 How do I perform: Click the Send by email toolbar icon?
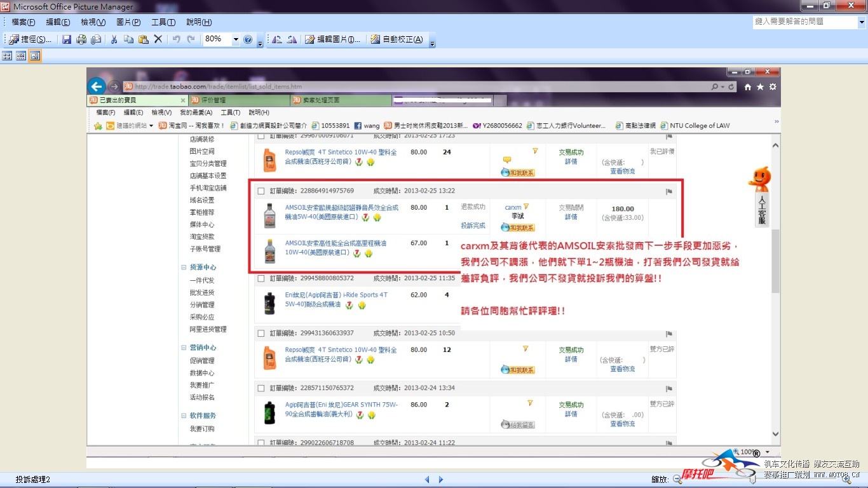pos(96,39)
